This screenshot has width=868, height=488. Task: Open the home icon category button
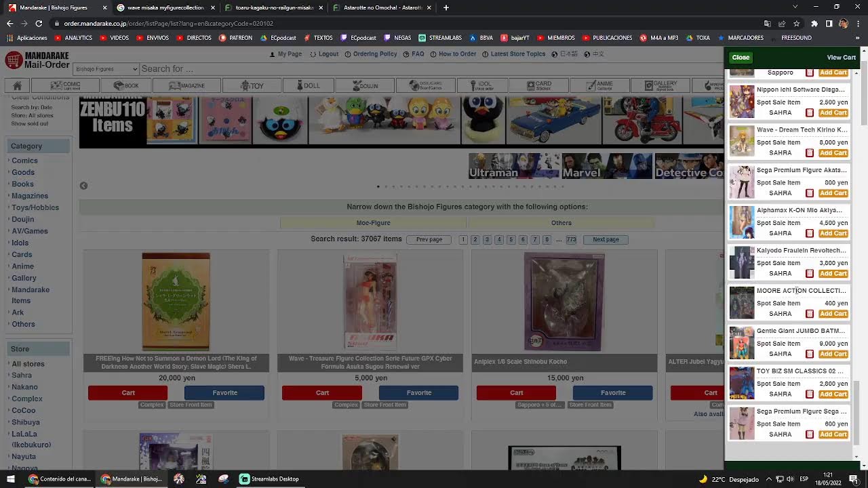17,85
